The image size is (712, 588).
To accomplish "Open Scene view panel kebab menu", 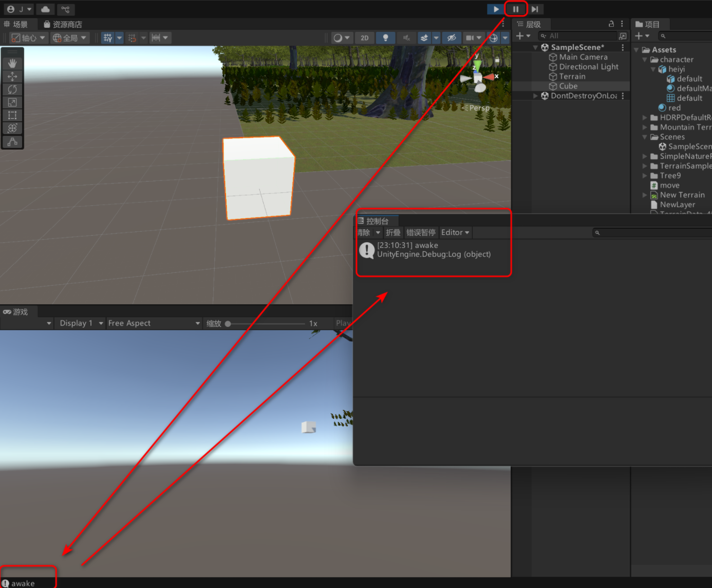I will coord(503,24).
